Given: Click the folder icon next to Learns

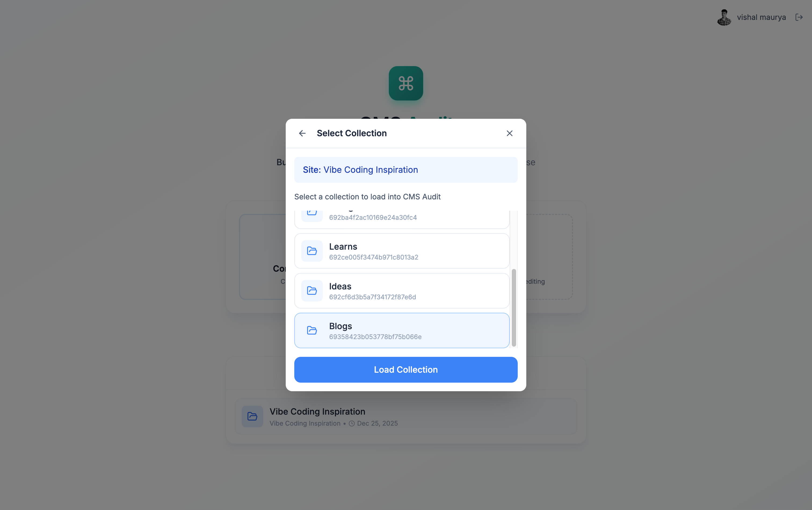Looking at the screenshot, I should coord(311,251).
